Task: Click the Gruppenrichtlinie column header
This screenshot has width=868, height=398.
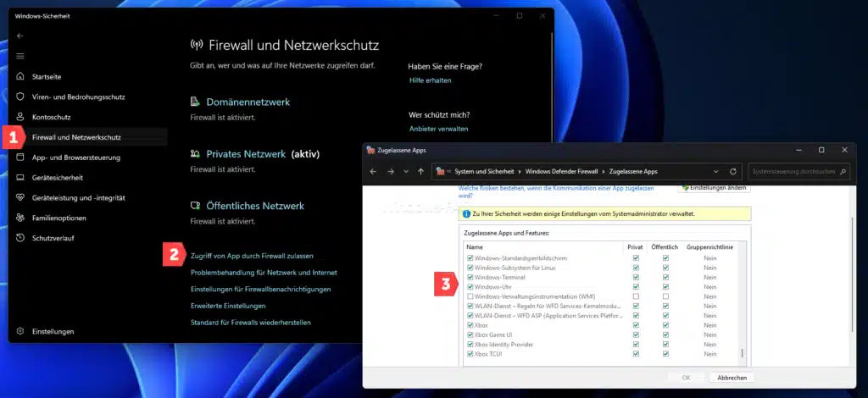Action: click(x=709, y=247)
